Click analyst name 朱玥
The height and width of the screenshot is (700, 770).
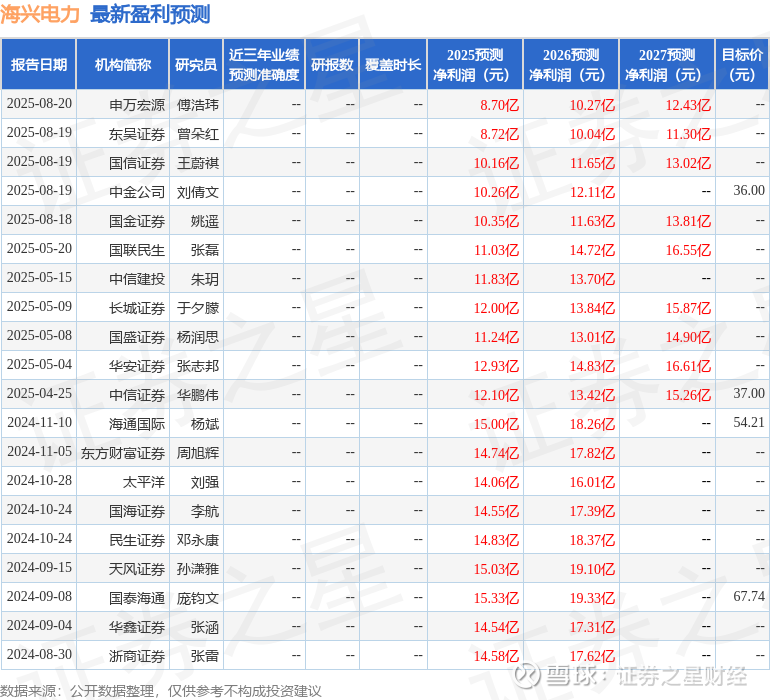click(x=205, y=279)
